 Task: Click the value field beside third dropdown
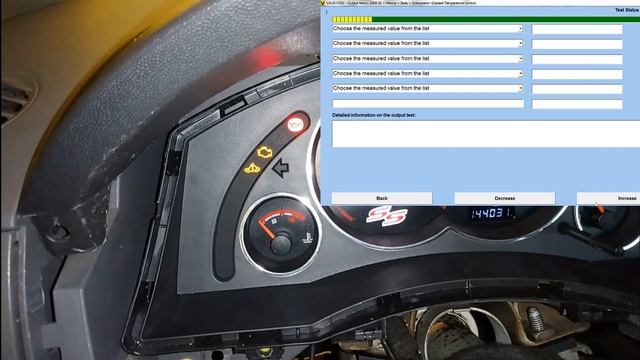(577, 59)
